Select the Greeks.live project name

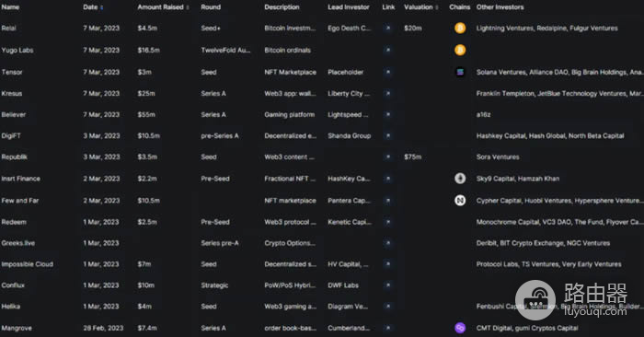tap(18, 243)
